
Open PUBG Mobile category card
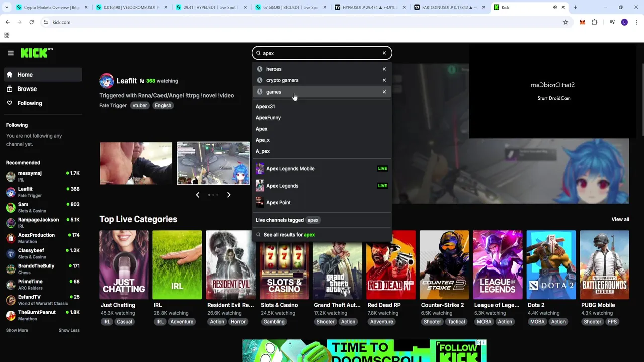[604, 265]
